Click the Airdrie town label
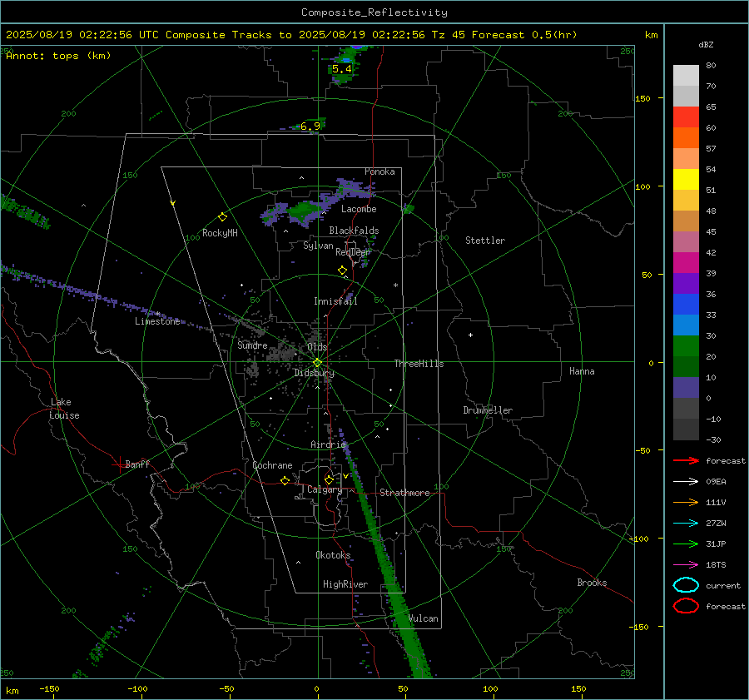The width and height of the screenshot is (749, 700). click(328, 444)
